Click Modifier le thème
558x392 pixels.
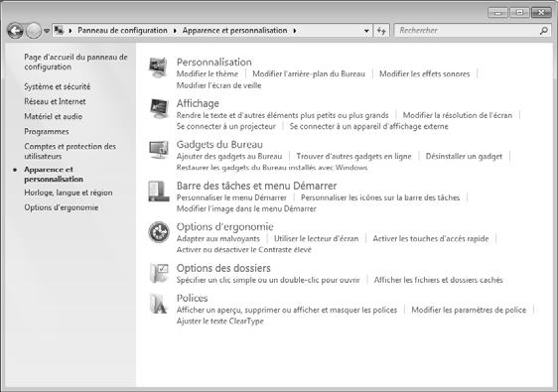(208, 74)
